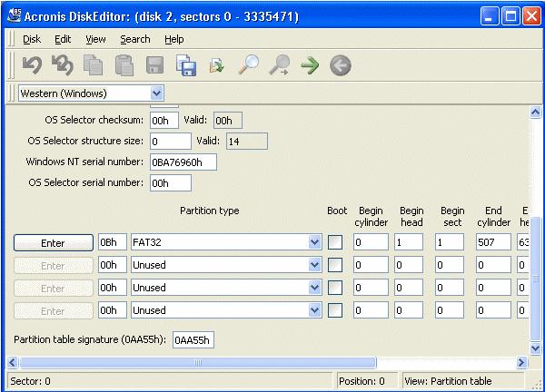Click the Undo toolbar icon

[33, 65]
